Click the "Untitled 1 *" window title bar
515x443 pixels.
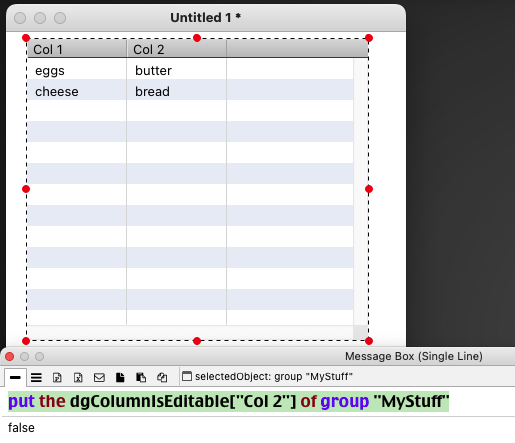(206, 18)
